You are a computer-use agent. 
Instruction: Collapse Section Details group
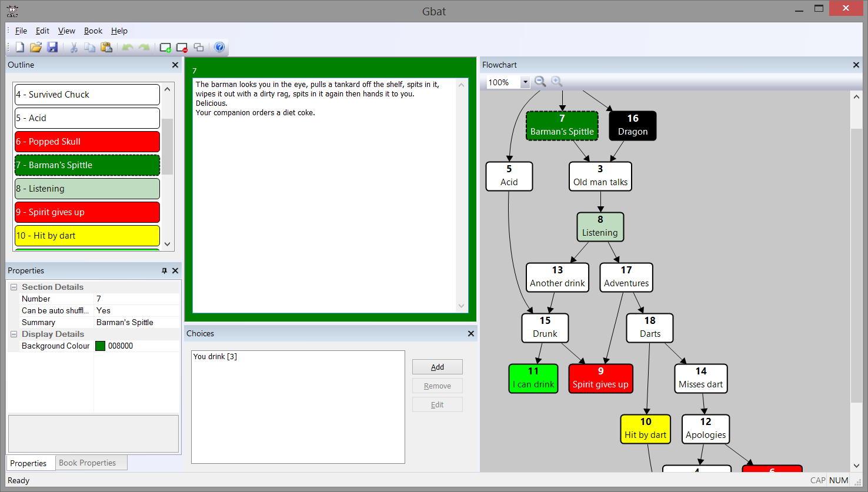pos(14,287)
